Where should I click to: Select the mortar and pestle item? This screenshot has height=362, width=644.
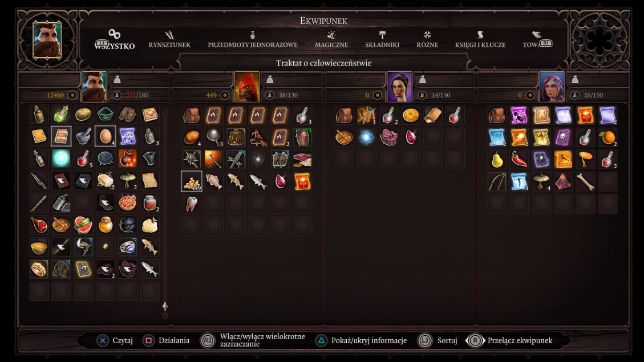83,136
